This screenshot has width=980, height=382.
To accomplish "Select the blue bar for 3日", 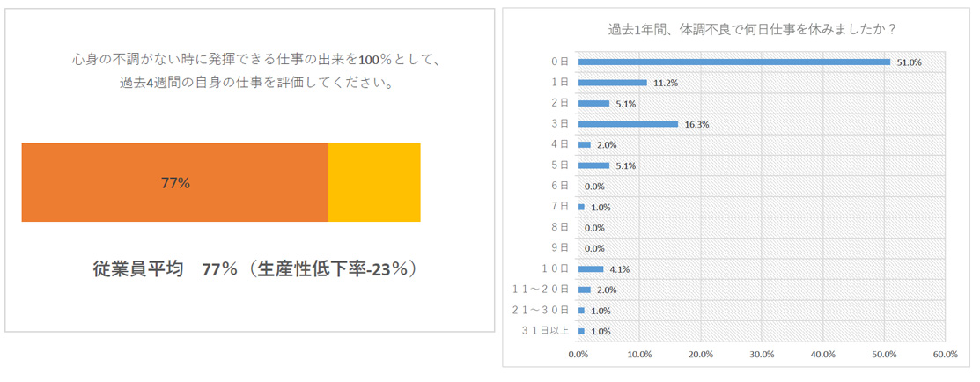I will tap(628, 124).
